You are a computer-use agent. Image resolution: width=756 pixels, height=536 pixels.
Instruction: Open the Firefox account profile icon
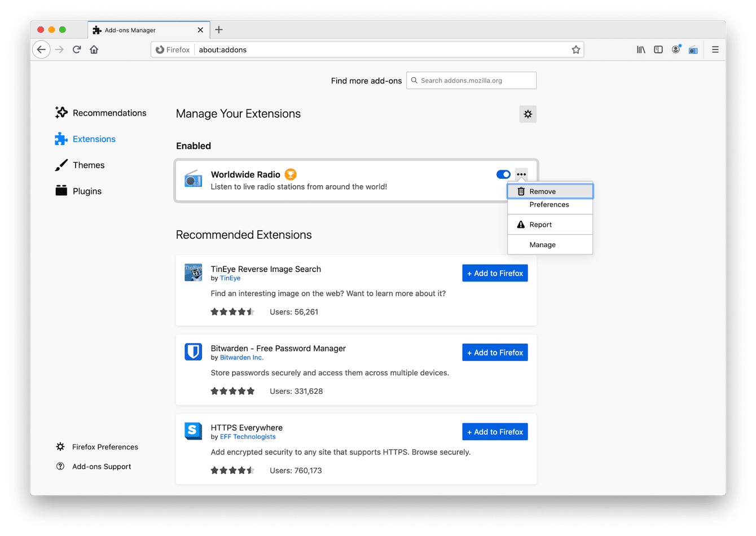pos(676,50)
